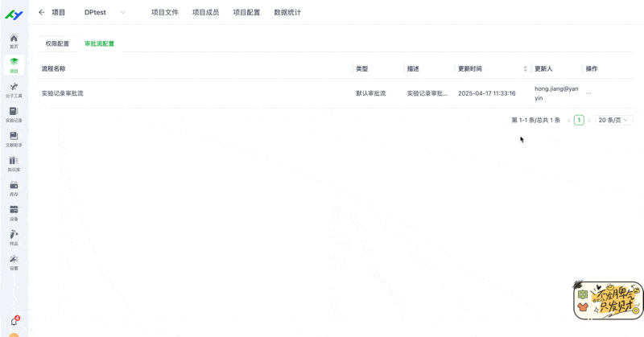Image resolution: width=644 pixels, height=337 pixels.
Task: Go to page 1 in pagination
Action: point(579,121)
